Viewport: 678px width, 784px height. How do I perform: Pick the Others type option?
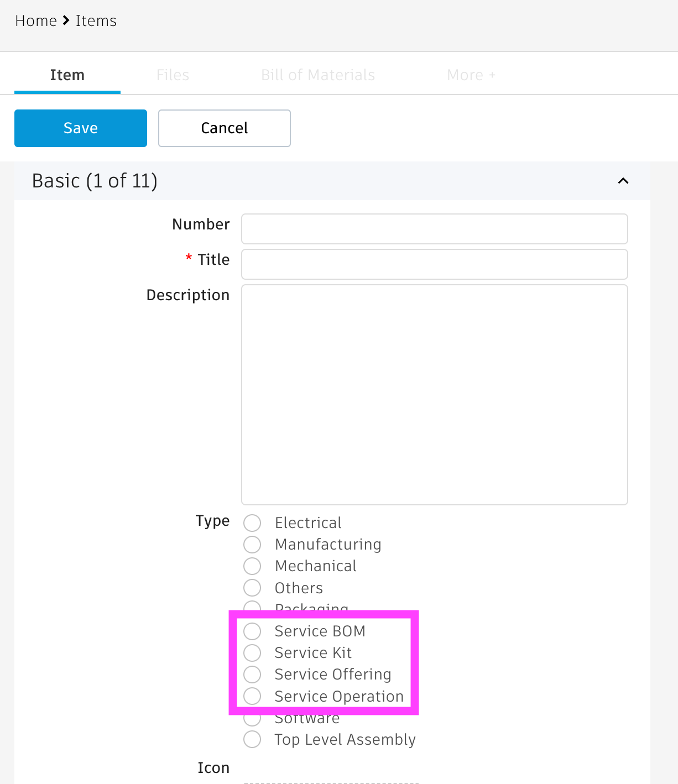tap(252, 588)
